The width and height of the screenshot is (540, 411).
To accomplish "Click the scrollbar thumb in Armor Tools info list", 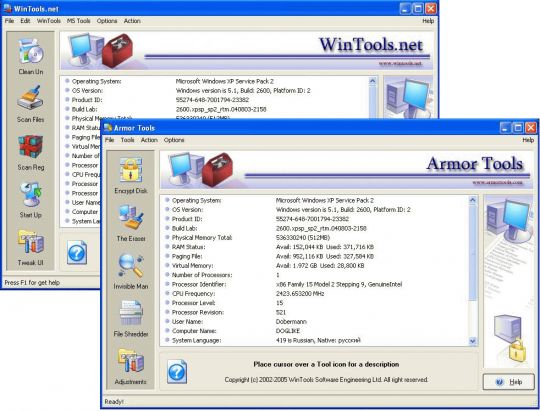I will (472, 253).
